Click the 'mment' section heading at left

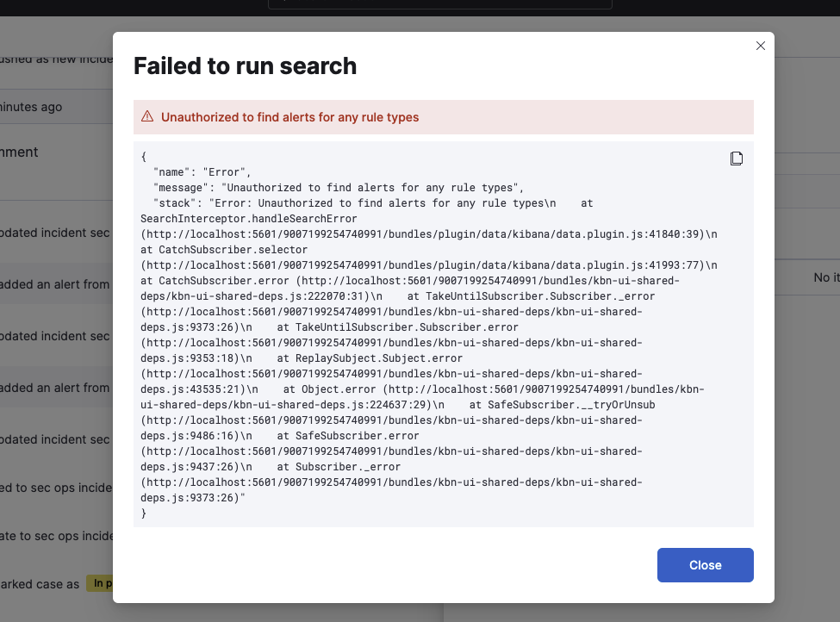point(19,152)
